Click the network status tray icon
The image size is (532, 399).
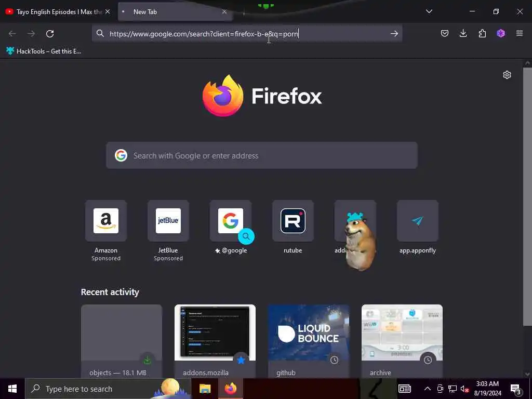(x=453, y=389)
